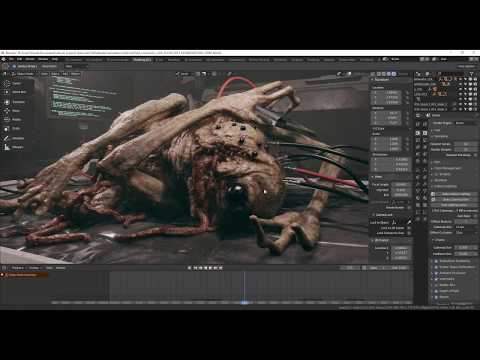The height and width of the screenshot is (360, 480).
Task: Open the Edit menu
Action: [20, 59]
